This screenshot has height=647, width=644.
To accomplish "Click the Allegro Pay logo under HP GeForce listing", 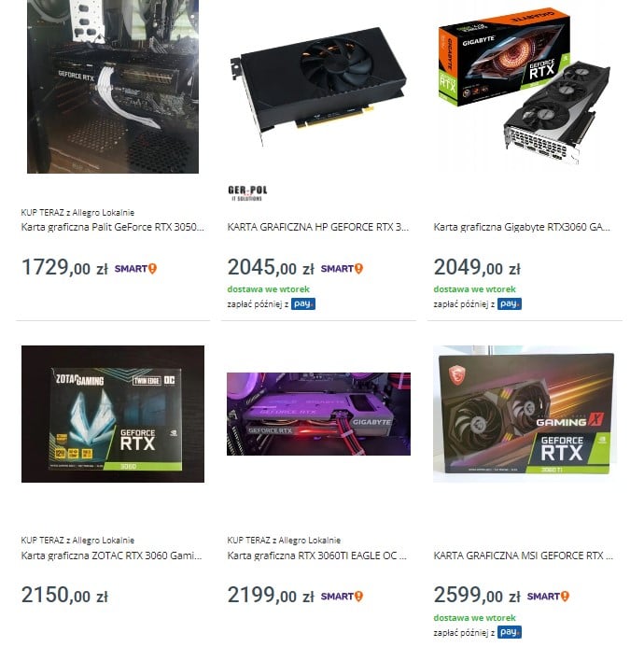I will (x=303, y=304).
